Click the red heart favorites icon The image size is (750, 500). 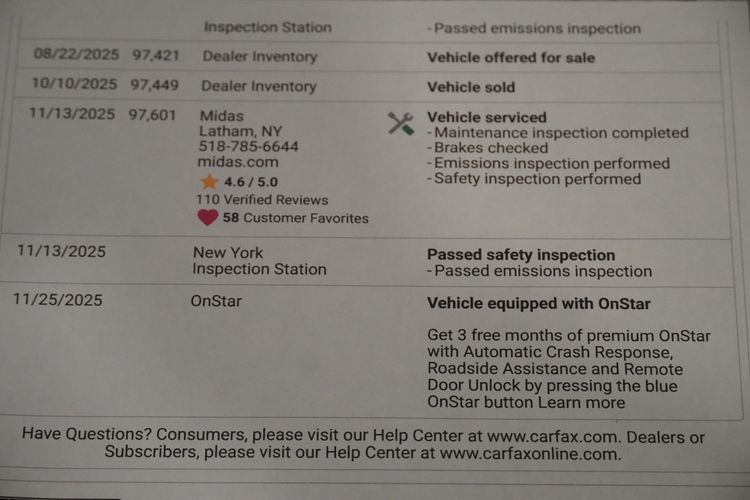[207, 217]
